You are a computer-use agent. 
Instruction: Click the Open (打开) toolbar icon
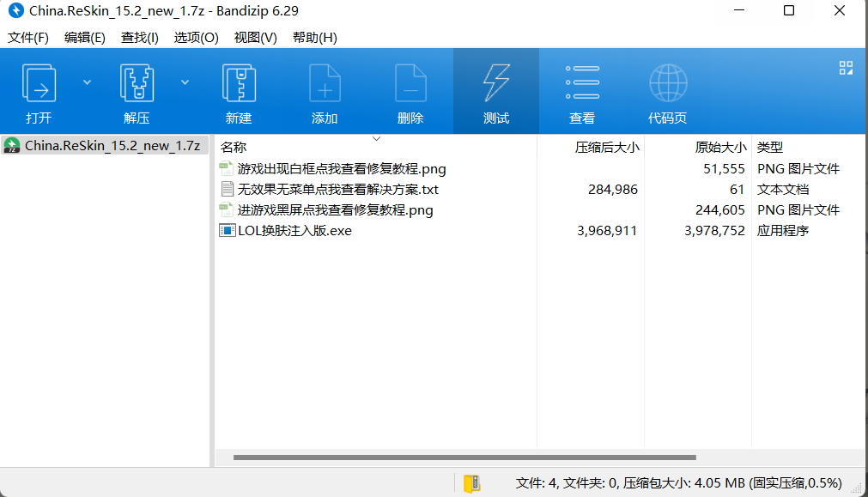click(x=38, y=83)
